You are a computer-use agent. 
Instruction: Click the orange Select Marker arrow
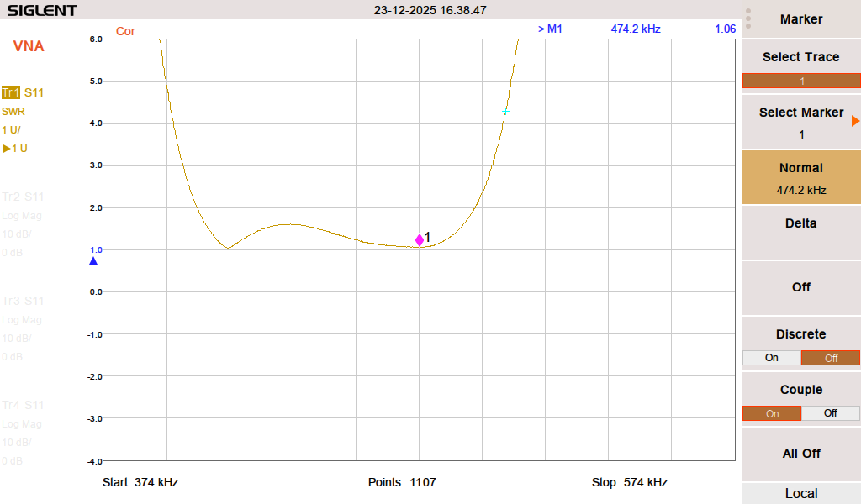pyautogui.click(x=855, y=121)
